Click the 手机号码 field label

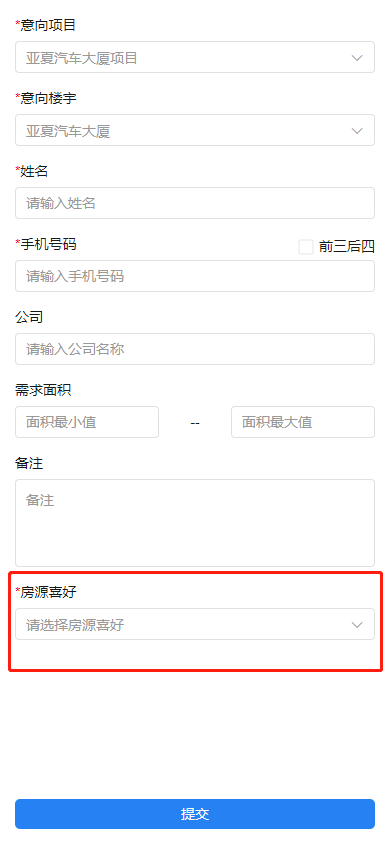tap(48, 244)
